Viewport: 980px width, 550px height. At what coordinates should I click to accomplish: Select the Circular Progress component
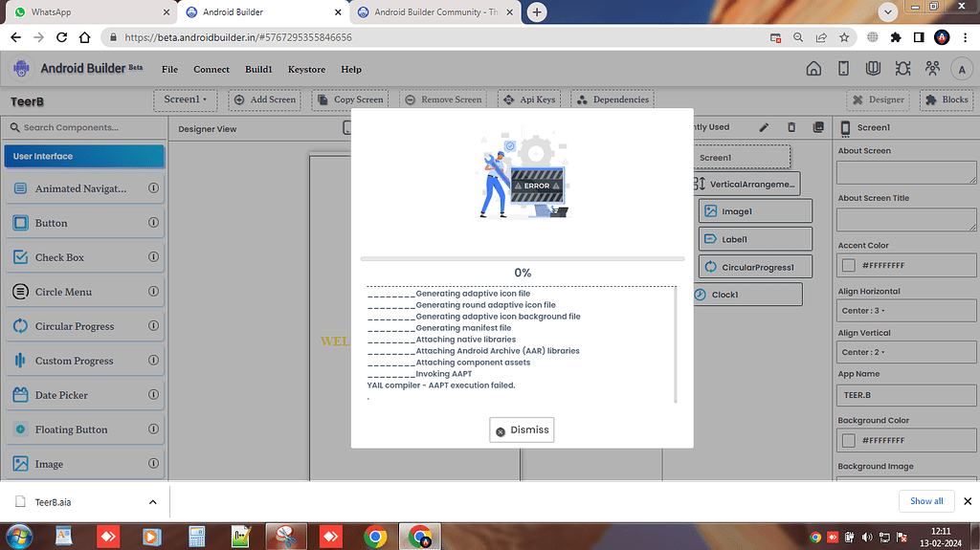(84, 326)
